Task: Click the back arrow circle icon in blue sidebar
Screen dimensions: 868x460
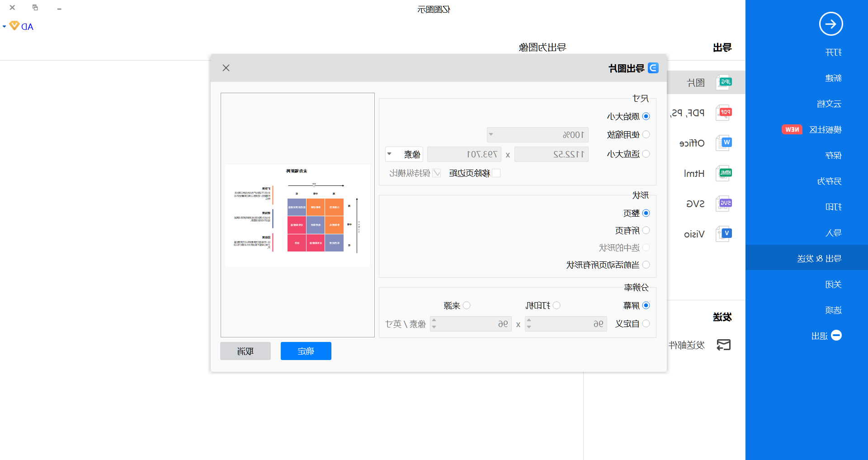Action: [831, 24]
